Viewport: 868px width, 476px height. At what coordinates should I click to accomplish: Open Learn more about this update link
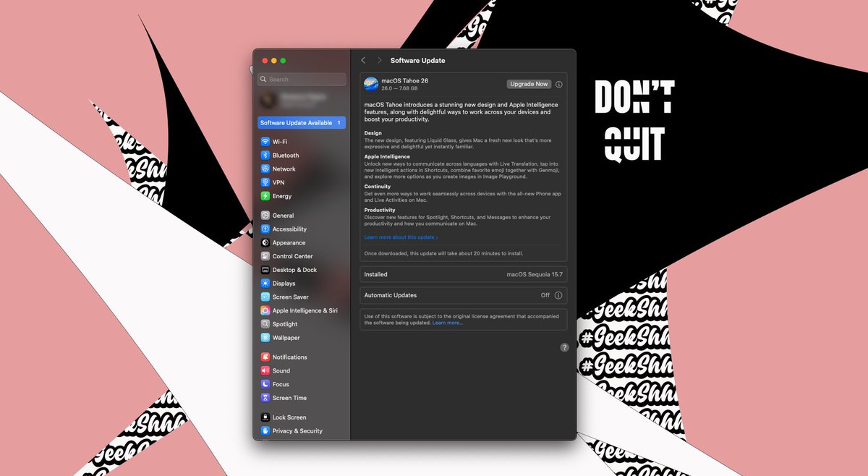(x=401, y=237)
